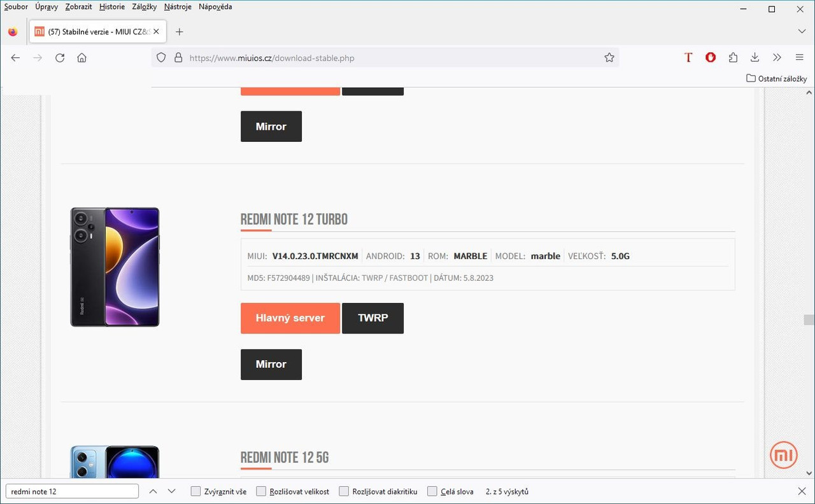The image size is (815, 504).
Task: Toggle Zvýraznit vše checkbox
Action: [196, 491]
